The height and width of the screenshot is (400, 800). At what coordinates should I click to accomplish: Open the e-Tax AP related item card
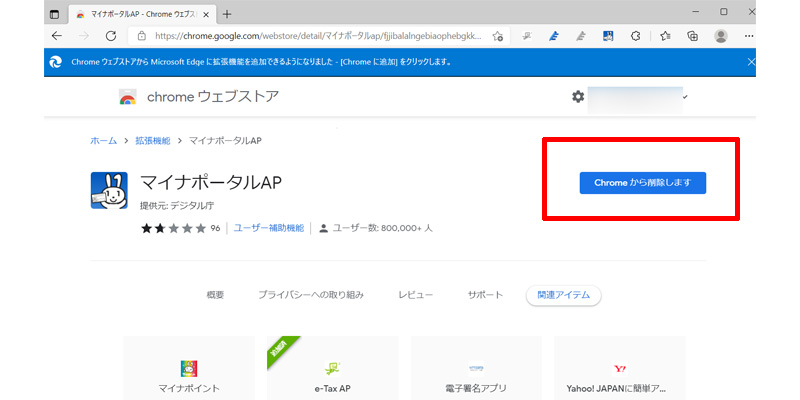click(x=333, y=368)
